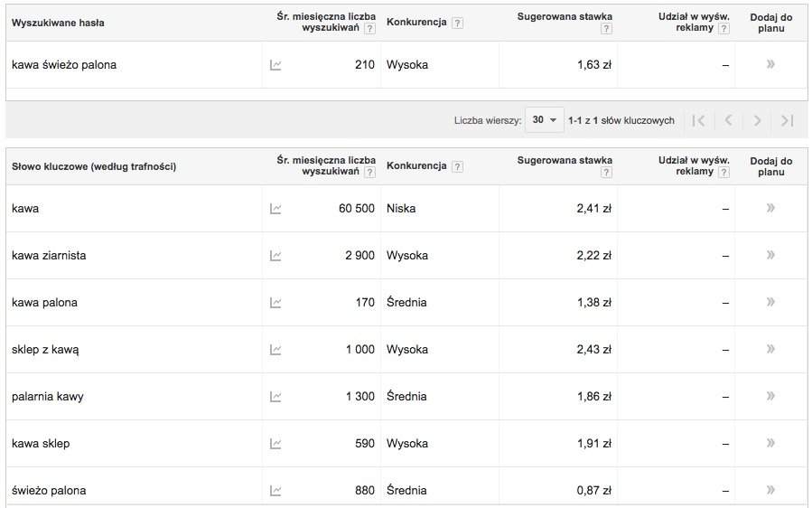
Task: Show trend chart for 'kawa ziarnista'
Action: coord(275,256)
